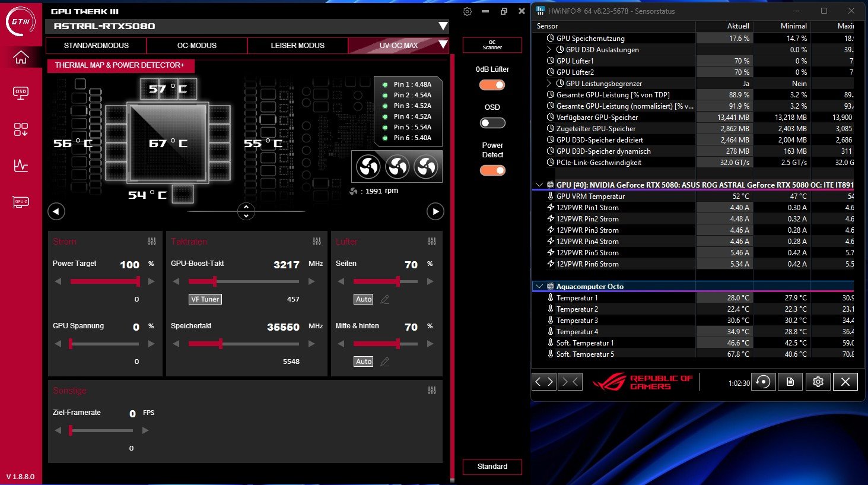
Task: Increase GPU Spannung with right arrow
Action: 151,344
